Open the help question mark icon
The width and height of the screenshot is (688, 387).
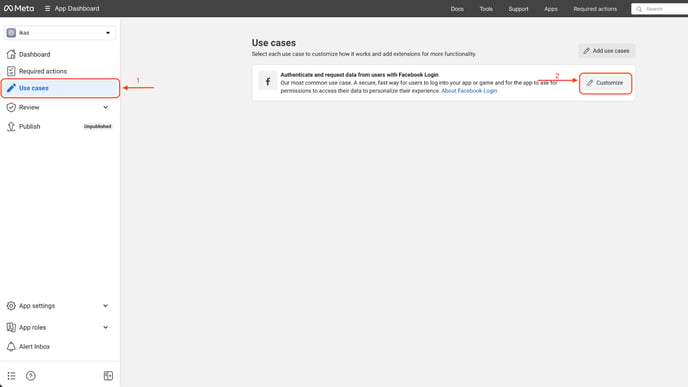[x=31, y=376]
